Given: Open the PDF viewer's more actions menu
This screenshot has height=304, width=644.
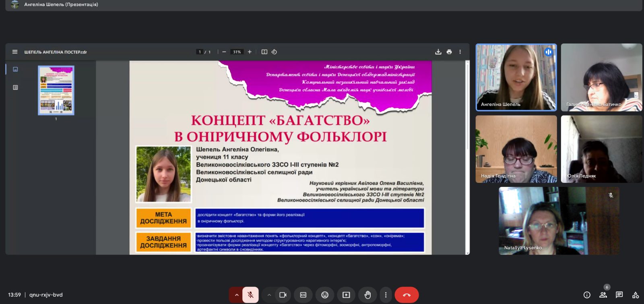Looking at the screenshot, I should coord(460,52).
